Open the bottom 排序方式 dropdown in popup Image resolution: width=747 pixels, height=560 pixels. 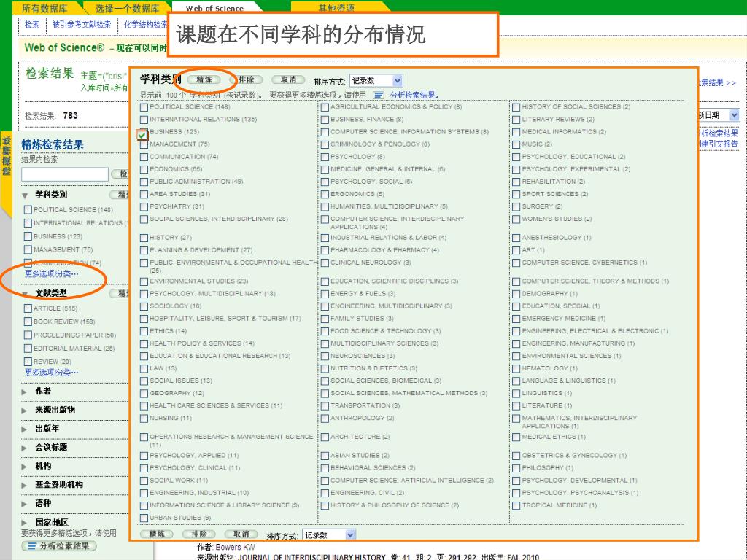click(x=329, y=535)
